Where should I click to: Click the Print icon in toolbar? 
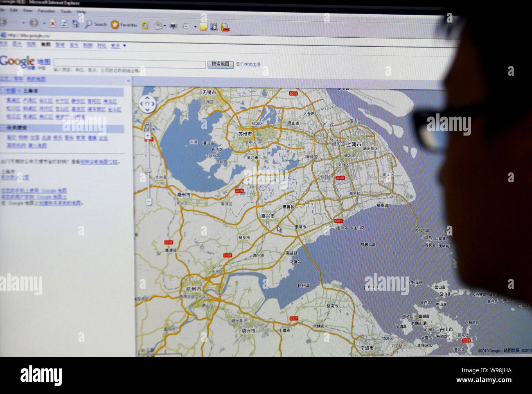click(173, 26)
